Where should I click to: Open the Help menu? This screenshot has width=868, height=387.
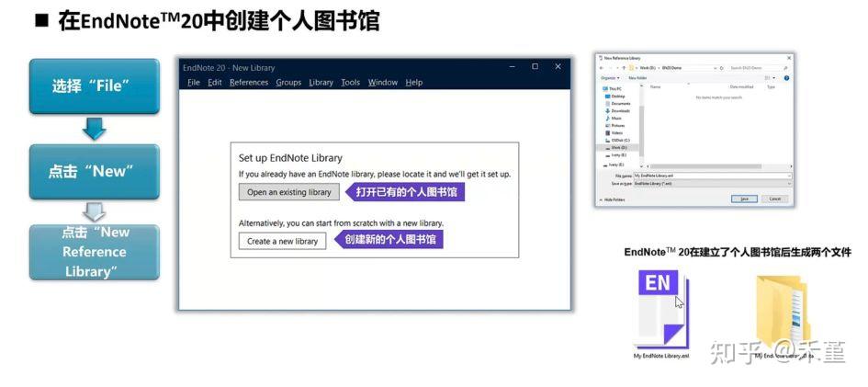pos(413,83)
